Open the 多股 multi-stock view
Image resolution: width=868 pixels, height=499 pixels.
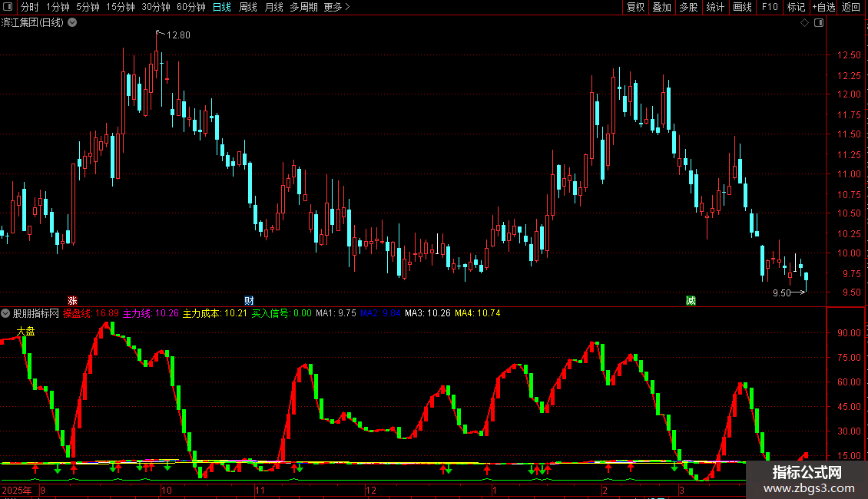click(x=688, y=7)
